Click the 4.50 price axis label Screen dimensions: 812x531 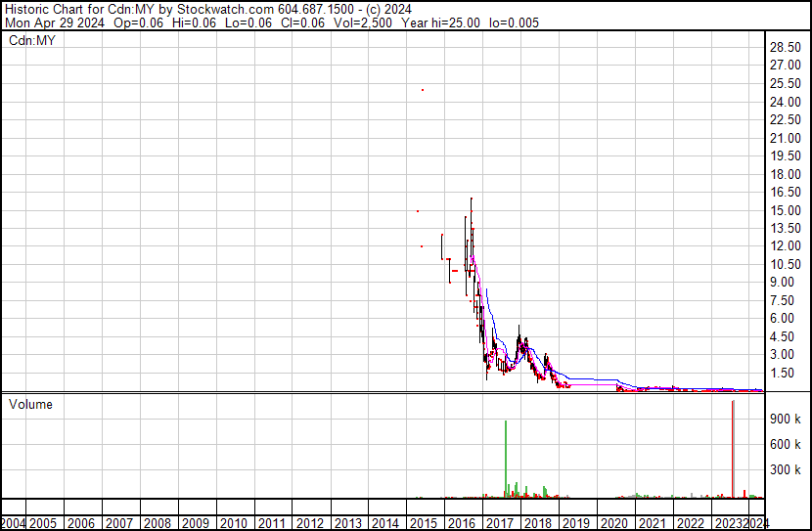click(782, 336)
